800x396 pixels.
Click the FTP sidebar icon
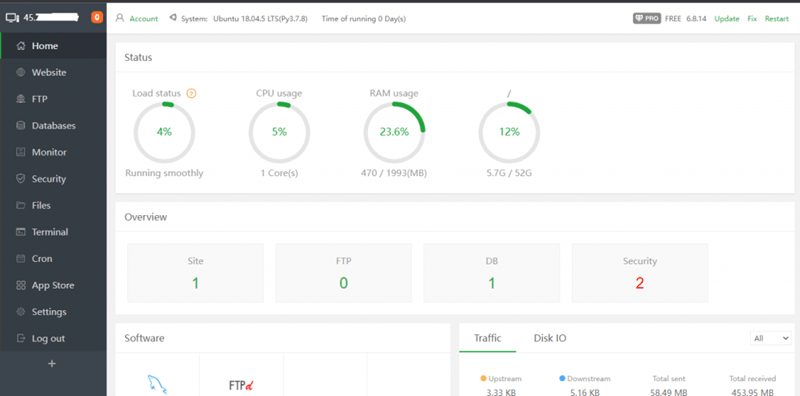pos(21,99)
